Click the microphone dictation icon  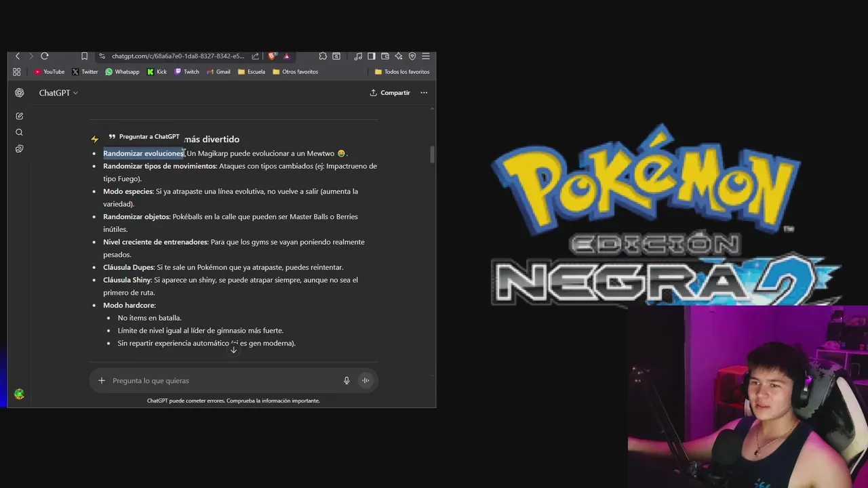pos(347,381)
